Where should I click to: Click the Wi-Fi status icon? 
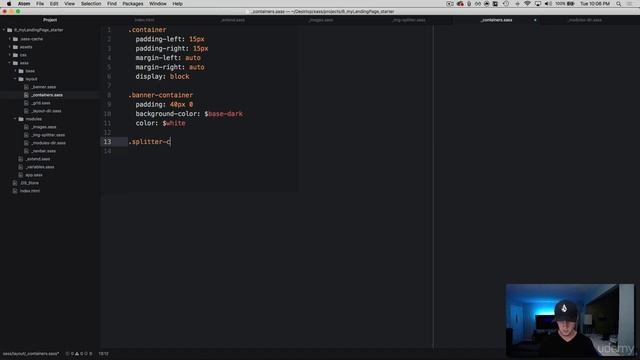[x=527, y=4]
